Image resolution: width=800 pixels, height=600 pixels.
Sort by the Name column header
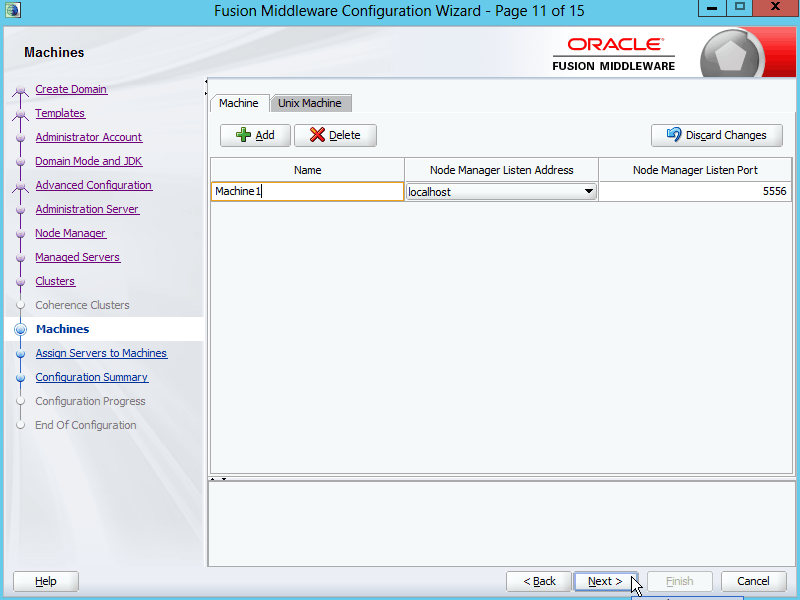click(307, 170)
